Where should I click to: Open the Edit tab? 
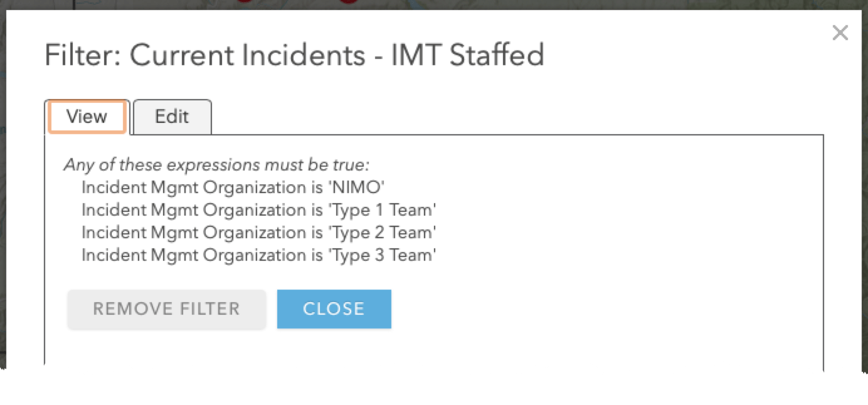click(172, 117)
